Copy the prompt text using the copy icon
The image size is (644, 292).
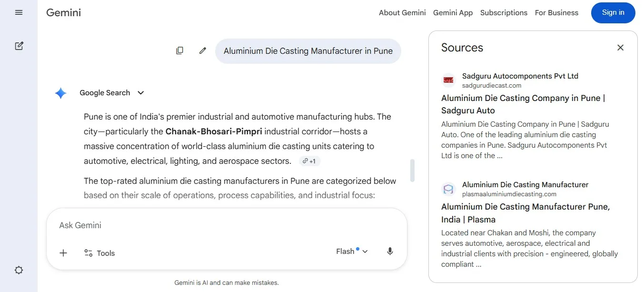(179, 50)
